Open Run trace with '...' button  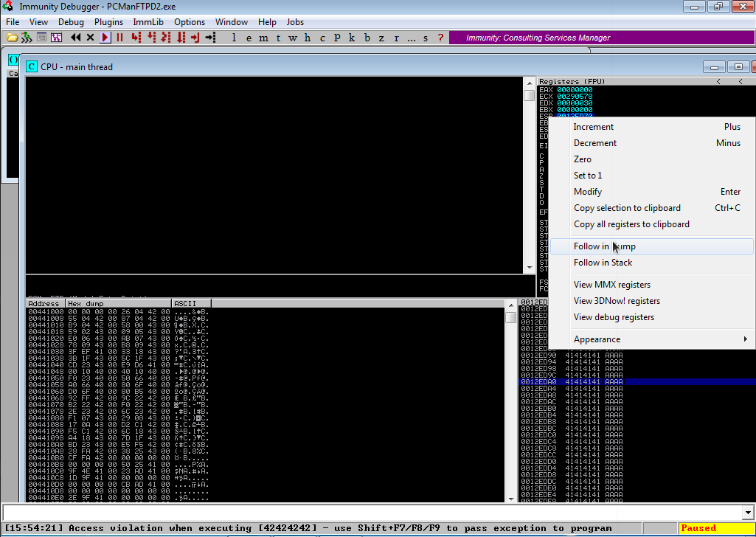pyautogui.click(x=411, y=38)
